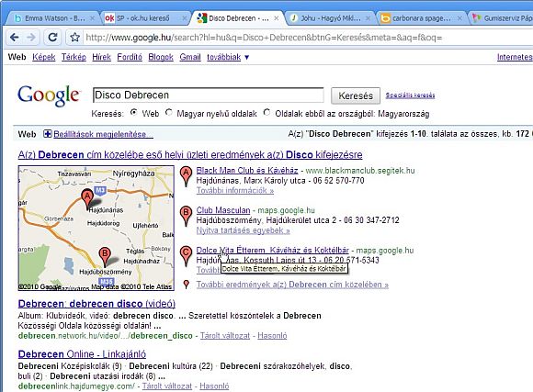
Task: Open Gmail in Google top navigation
Action: (190, 57)
